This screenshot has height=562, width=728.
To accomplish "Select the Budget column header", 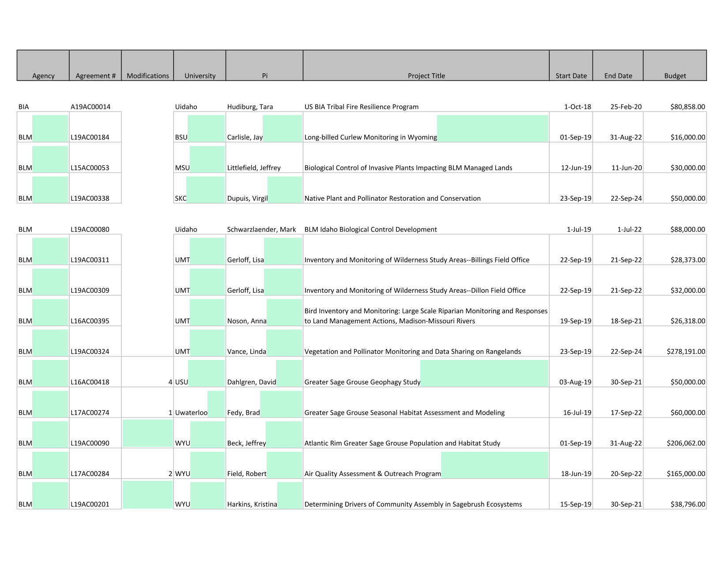I will click(x=675, y=65).
